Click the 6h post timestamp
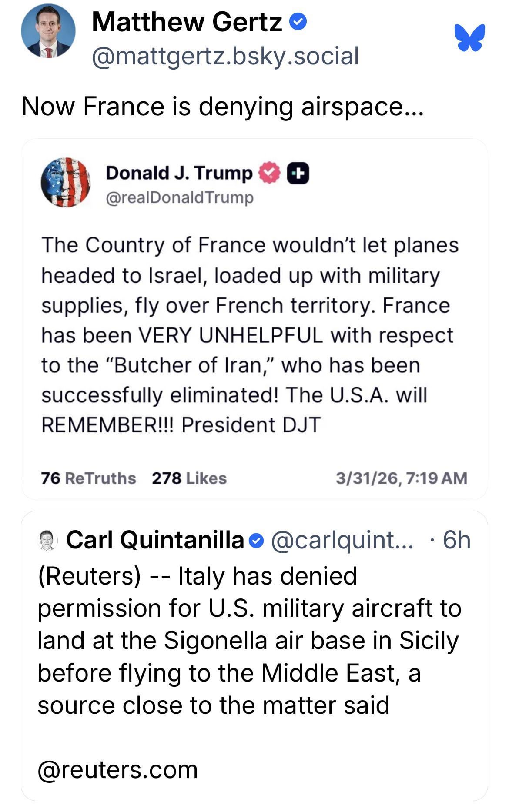The height and width of the screenshot is (812, 509). [457, 540]
